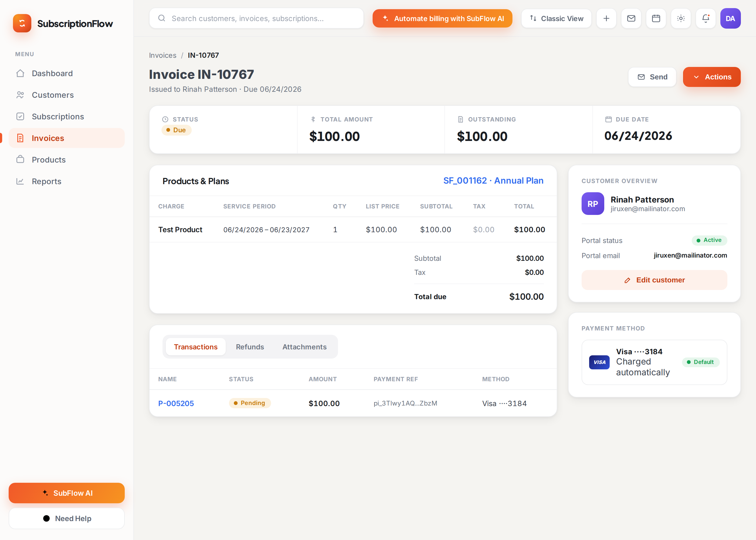Image resolution: width=756 pixels, height=540 pixels.
Task: Click the Need Help button
Action: pyautogui.click(x=66, y=518)
